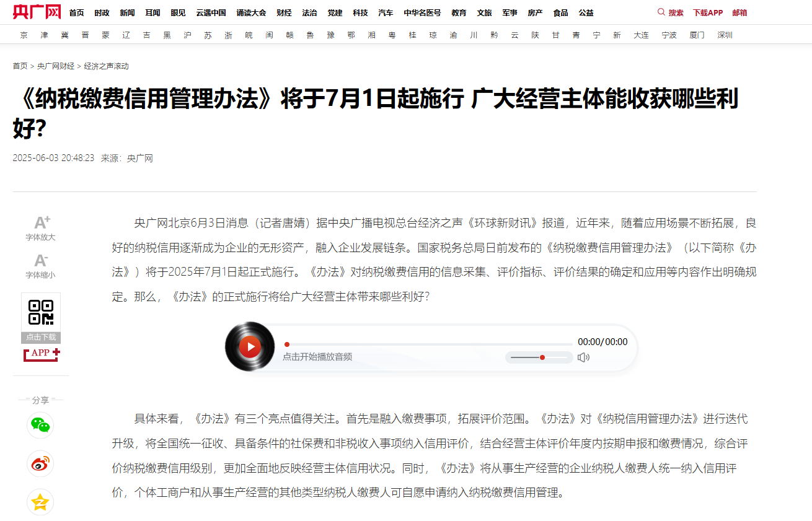This screenshot has width=812, height=521.
Task: Click the audio progress bar
Action: pyautogui.click(x=429, y=344)
